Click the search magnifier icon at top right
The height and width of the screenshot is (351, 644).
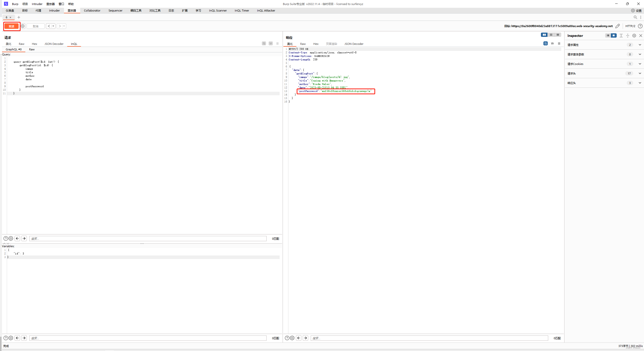635,17
